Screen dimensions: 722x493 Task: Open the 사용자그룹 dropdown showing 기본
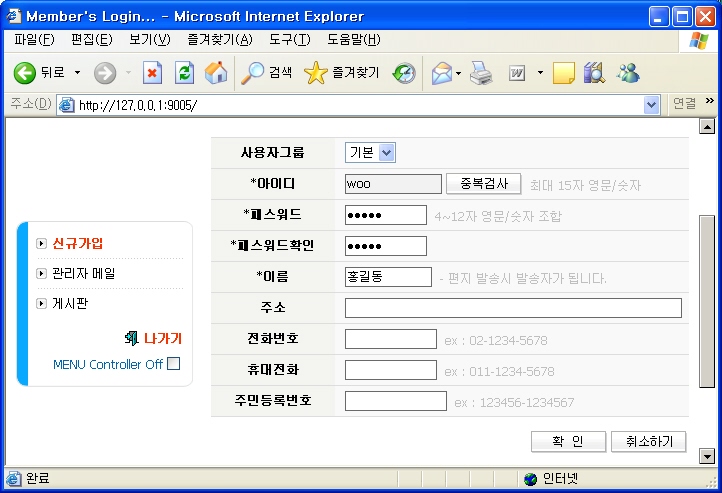click(371, 152)
